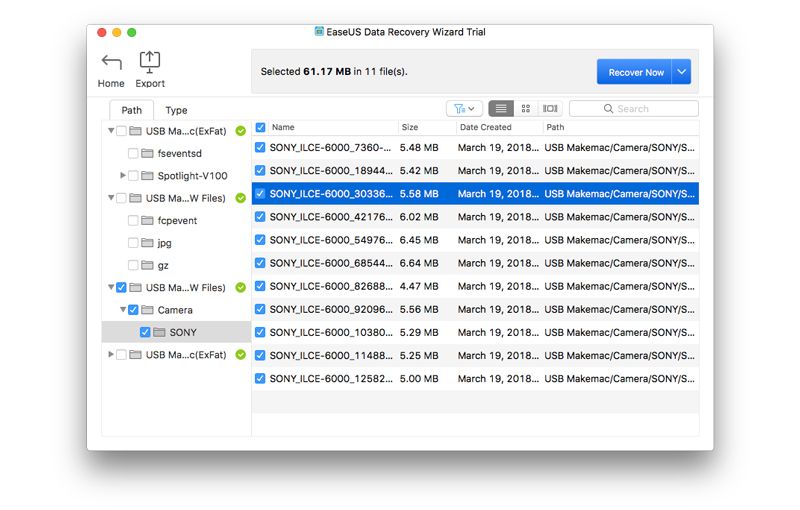Check the fseventsd folder checkbox
Screen dimensions: 800x510
coord(133,153)
